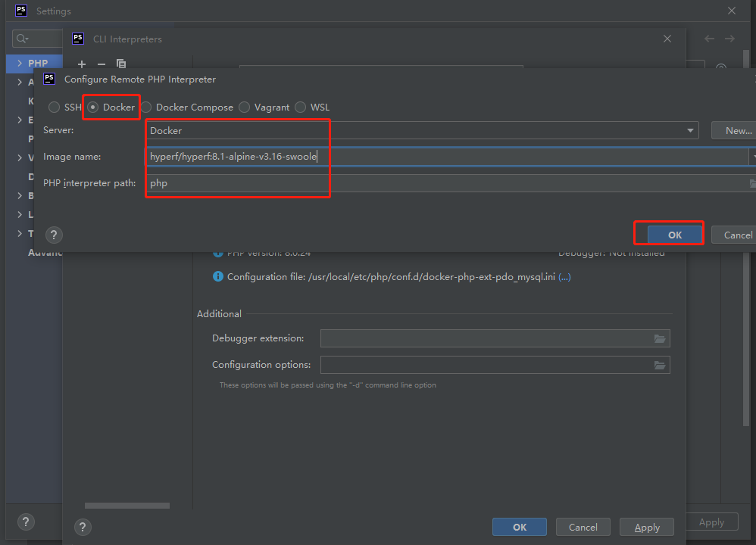Navigate forward in Settings history

click(730, 39)
